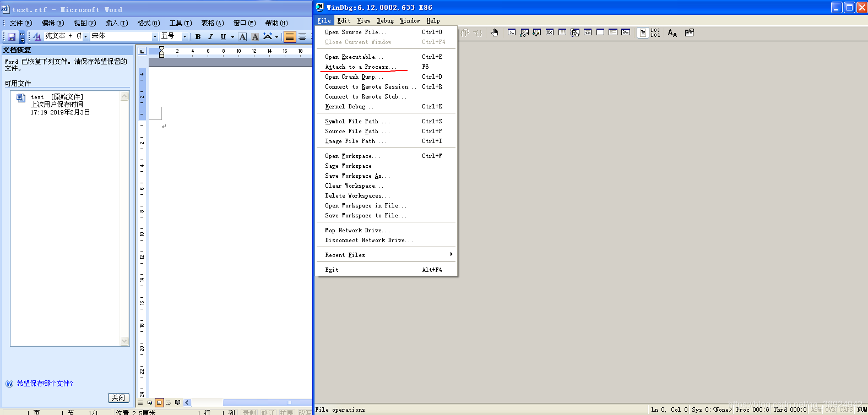Click the 关闭 button in recovery pane
The image size is (868, 415).
pos(118,398)
